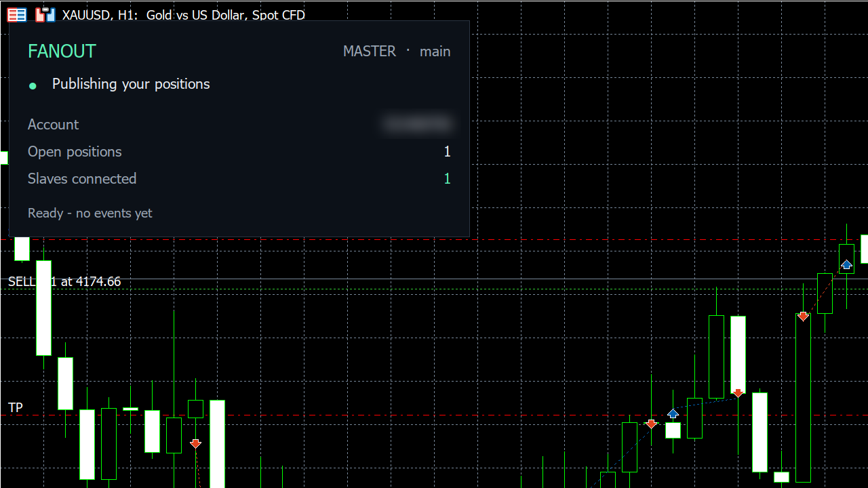Select the red sell arrow below the TP line
The width and height of the screenshot is (868, 488).
coord(195,444)
